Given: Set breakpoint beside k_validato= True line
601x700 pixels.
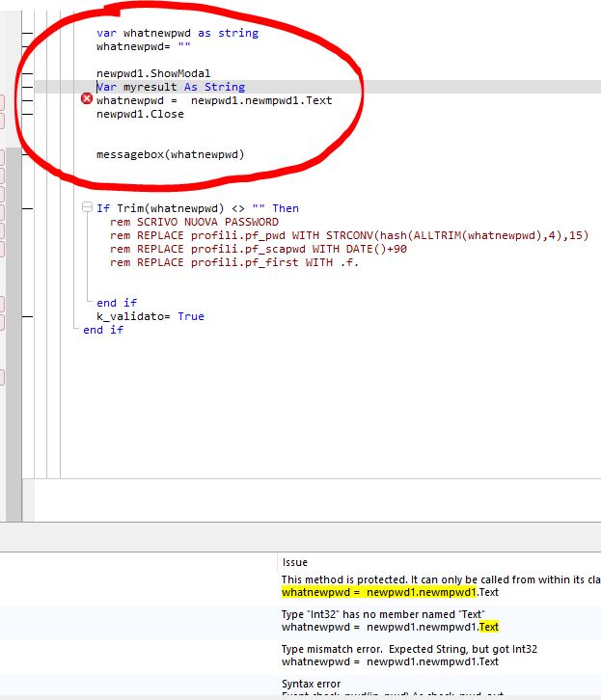Looking at the screenshot, I should click(26, 316).
